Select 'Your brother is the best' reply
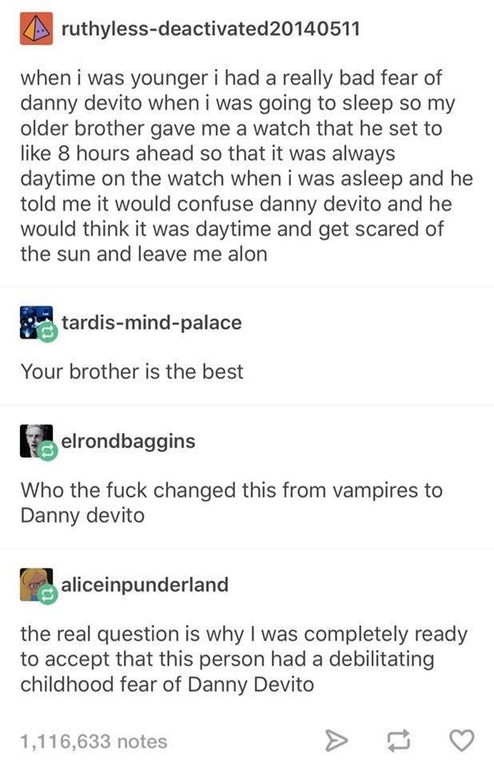494x767 pixels. (x=132, y=371)
